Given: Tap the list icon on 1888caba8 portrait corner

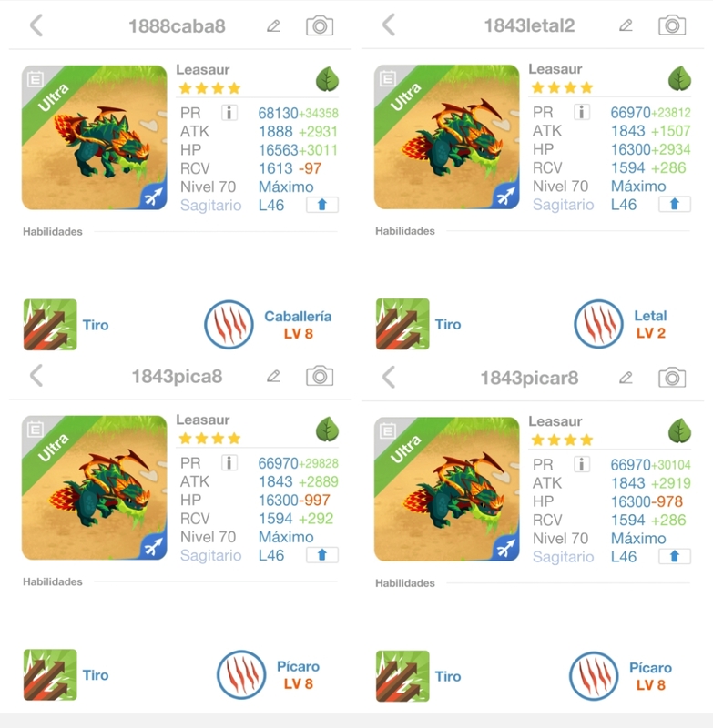Looking at the screenshot, I should coord(36,79).
